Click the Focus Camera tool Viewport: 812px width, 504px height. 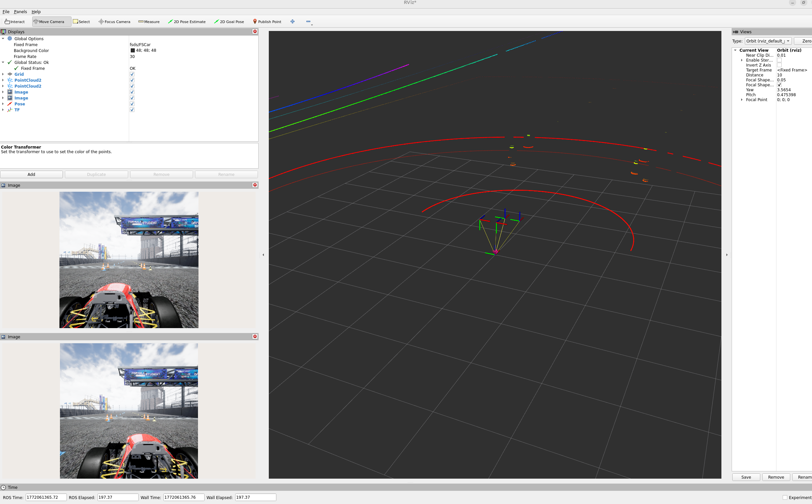(114, 22)
